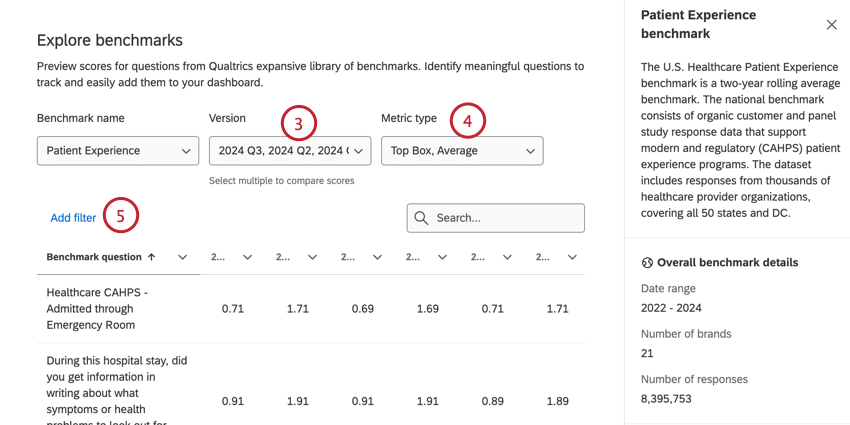Open Benchmark question column options chevron
The image size is (850, 425).
click(182, 257)
